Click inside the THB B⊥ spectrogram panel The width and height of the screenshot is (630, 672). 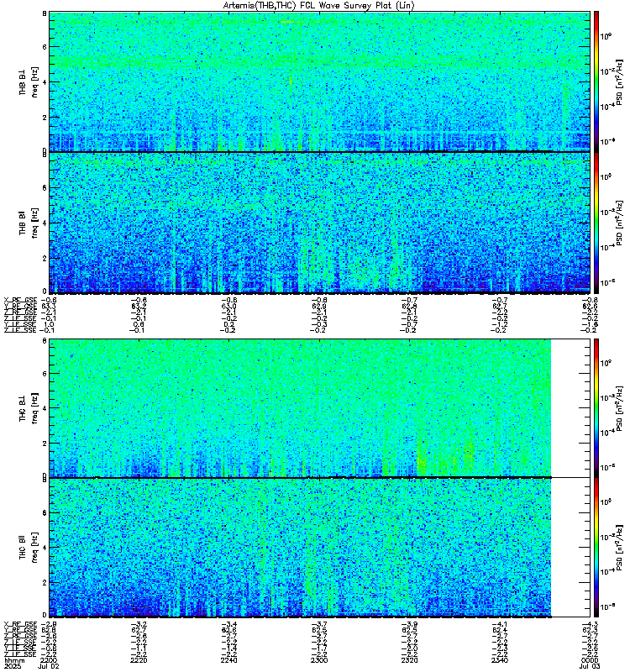point(319,81)
